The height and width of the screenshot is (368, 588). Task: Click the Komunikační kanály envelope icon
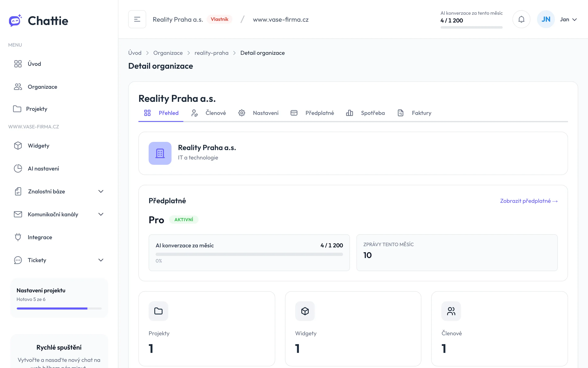[x=18, y=214]
